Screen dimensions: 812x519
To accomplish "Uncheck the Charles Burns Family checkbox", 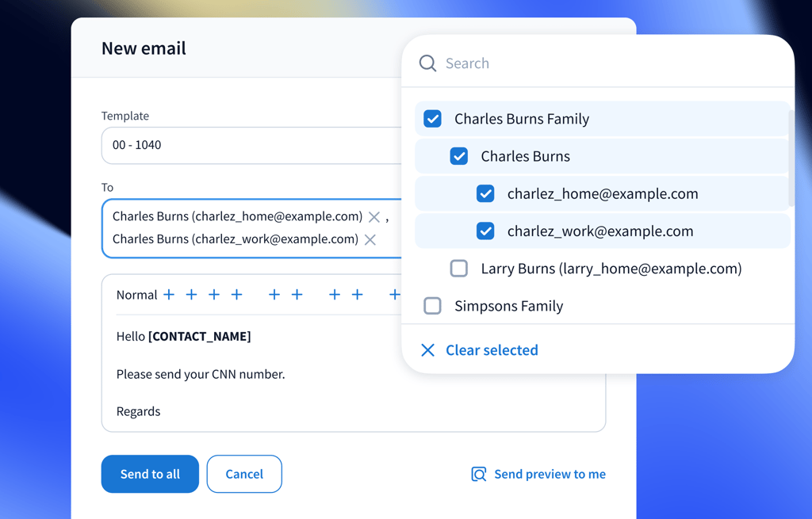I will [x=432, y=119].
